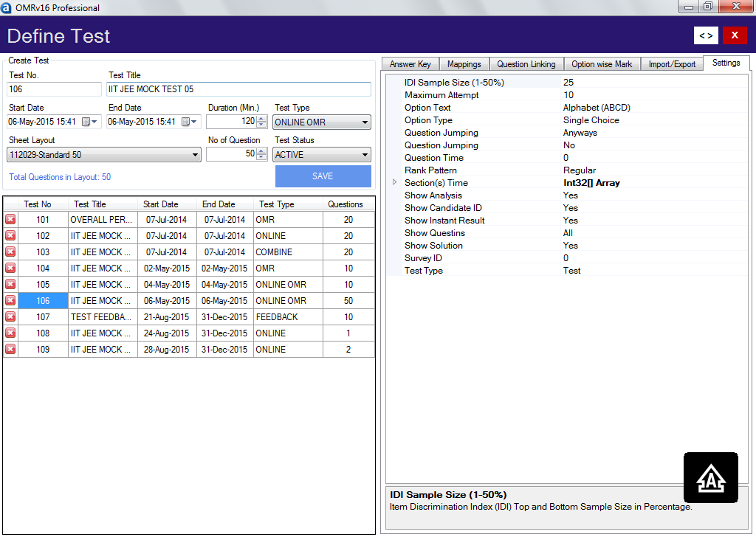Delete test row 108 using its red X icon
This screenshot has height=537, width=756.
(10, 333)
